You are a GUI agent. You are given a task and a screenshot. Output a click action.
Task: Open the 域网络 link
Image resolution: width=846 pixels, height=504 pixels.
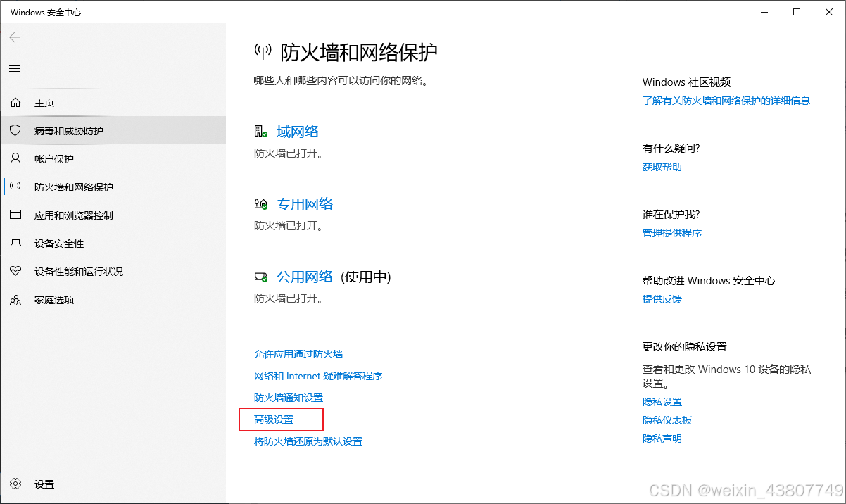pyautogui.click(x=298, y=132)
